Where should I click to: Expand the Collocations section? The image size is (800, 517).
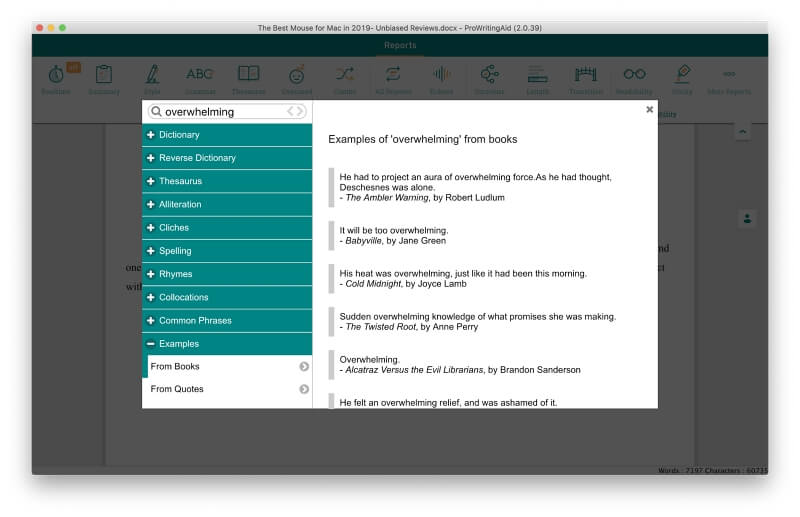tap(227, 297)
